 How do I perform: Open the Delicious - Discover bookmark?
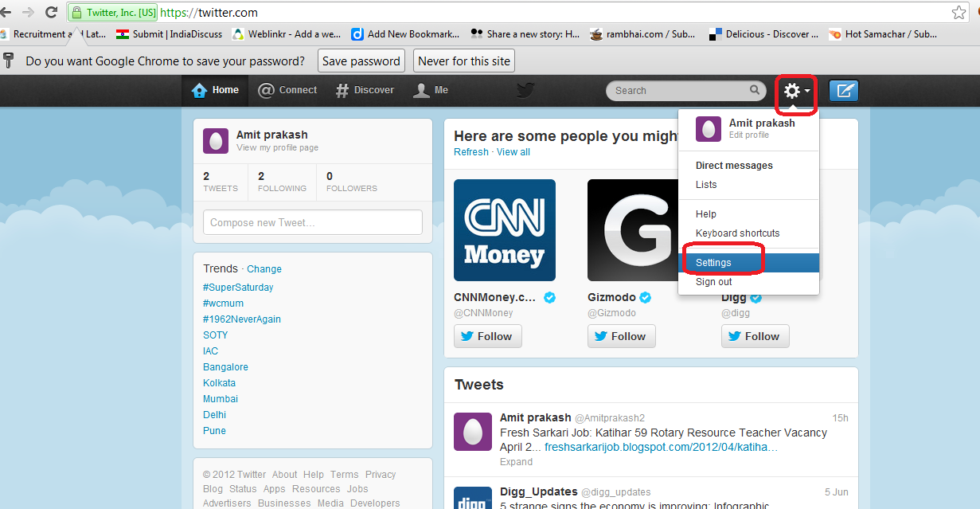tap(763, 34)
